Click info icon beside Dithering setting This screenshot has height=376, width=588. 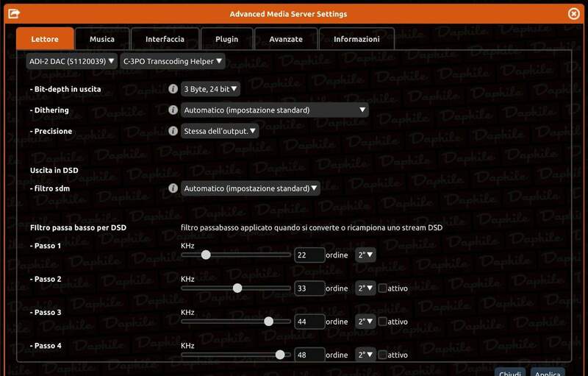173,110
